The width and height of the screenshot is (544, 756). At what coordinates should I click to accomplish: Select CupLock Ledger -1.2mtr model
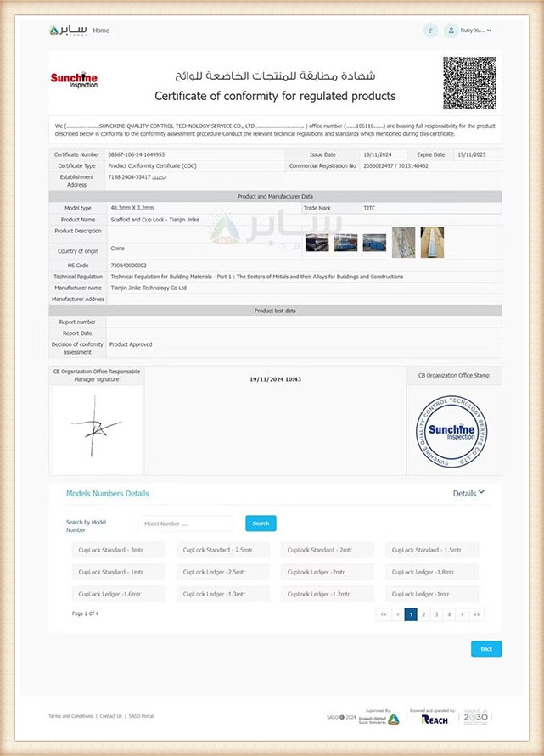coord(328,595)
